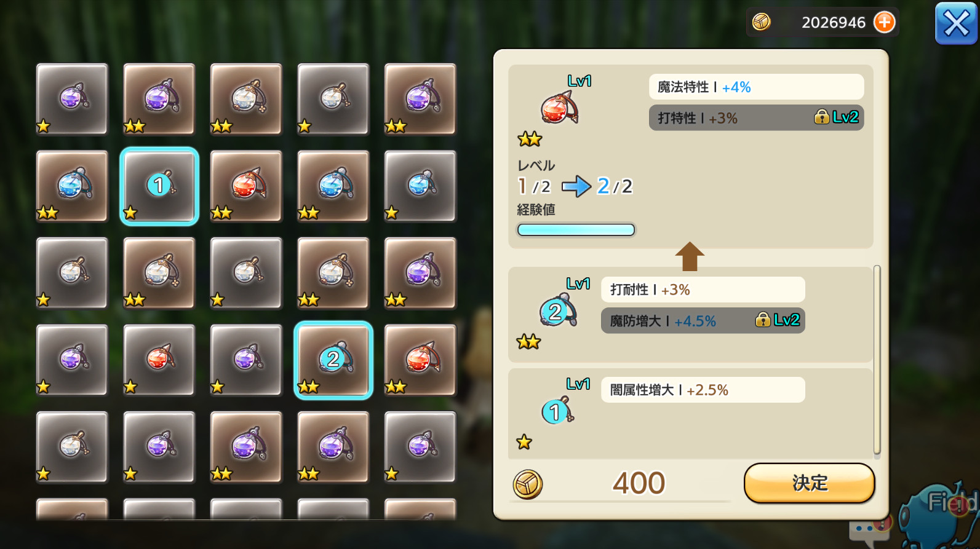The width and height of the screenshot is (980, 549).
Task: Tap the 魔法特性 +4% skill row
Action: click(756, 87)
